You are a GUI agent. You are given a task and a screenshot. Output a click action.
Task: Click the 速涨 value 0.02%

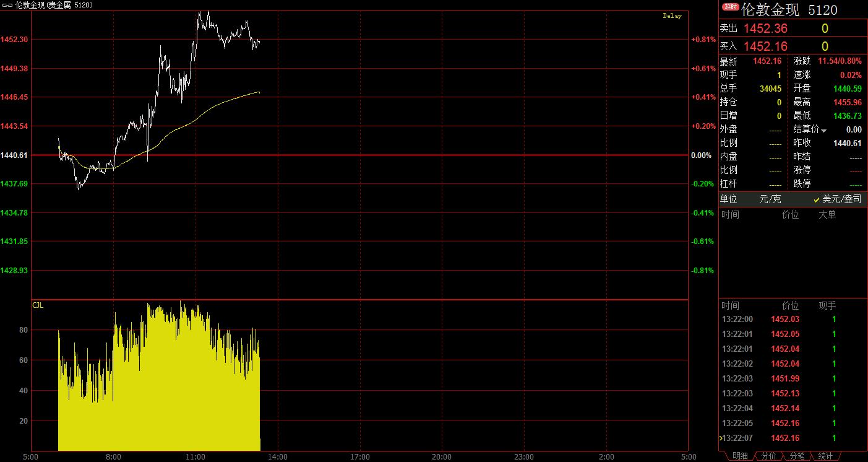(x=851, y=75)
